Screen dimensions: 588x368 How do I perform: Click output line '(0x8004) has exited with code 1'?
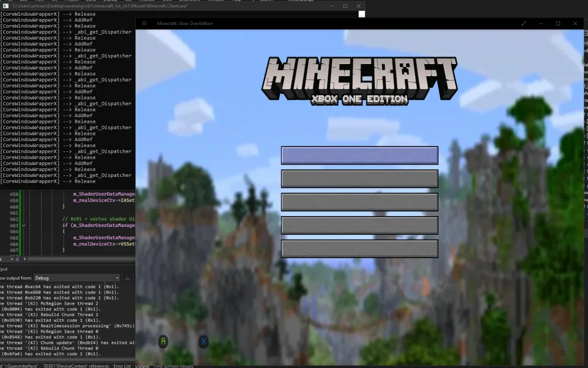point(51,309)
